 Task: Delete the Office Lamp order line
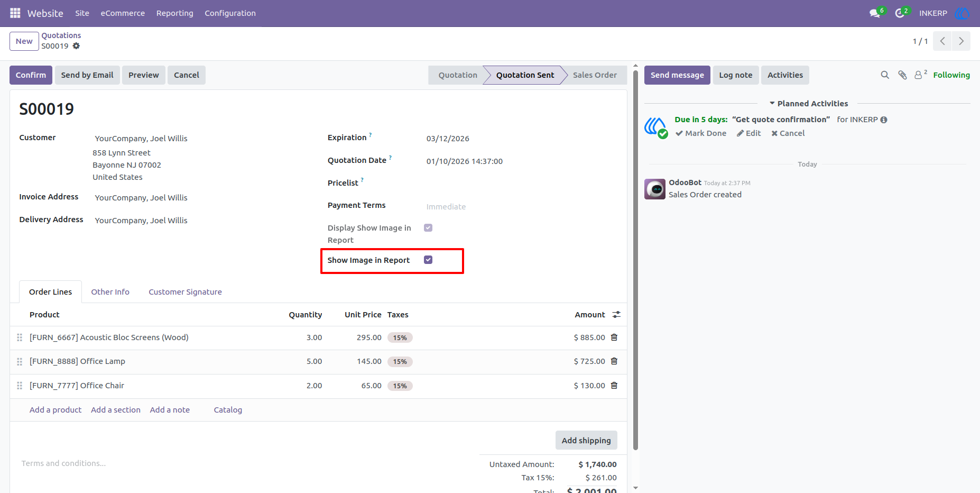coord(614,361)
